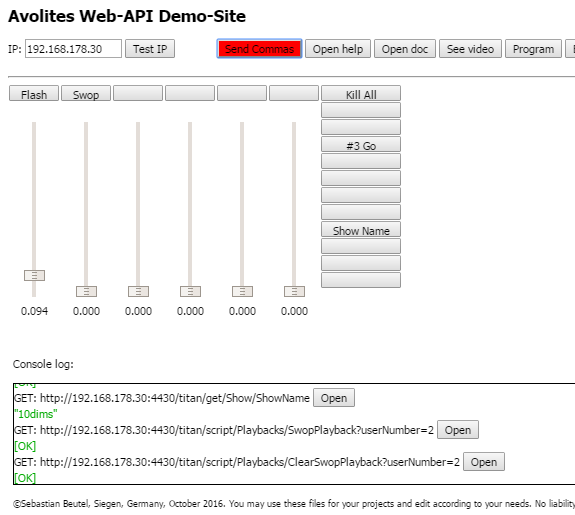The height and width of the screenshot is (515, 575).
Task: Open the SwopPlayback request URL
Action: point(458,430)
